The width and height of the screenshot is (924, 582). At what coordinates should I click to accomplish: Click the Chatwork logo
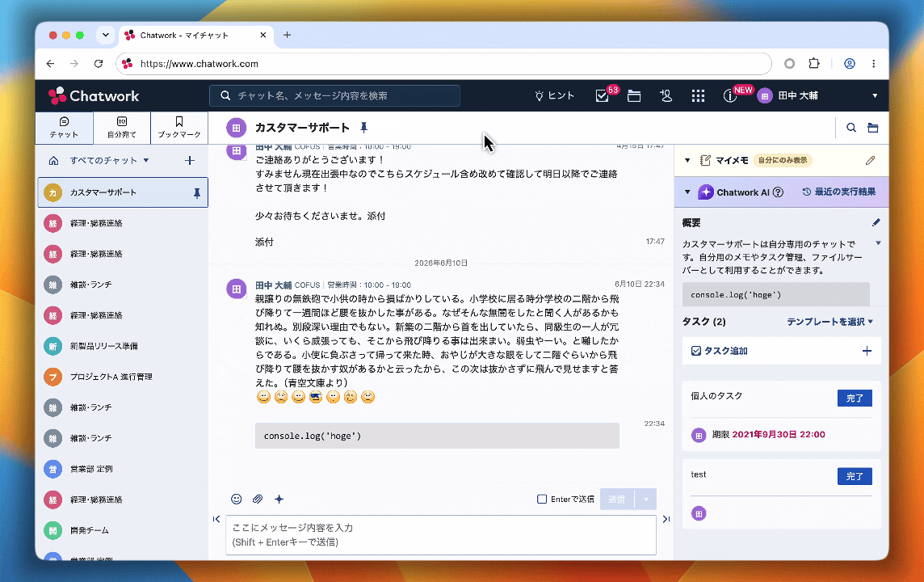coord(94,95)
